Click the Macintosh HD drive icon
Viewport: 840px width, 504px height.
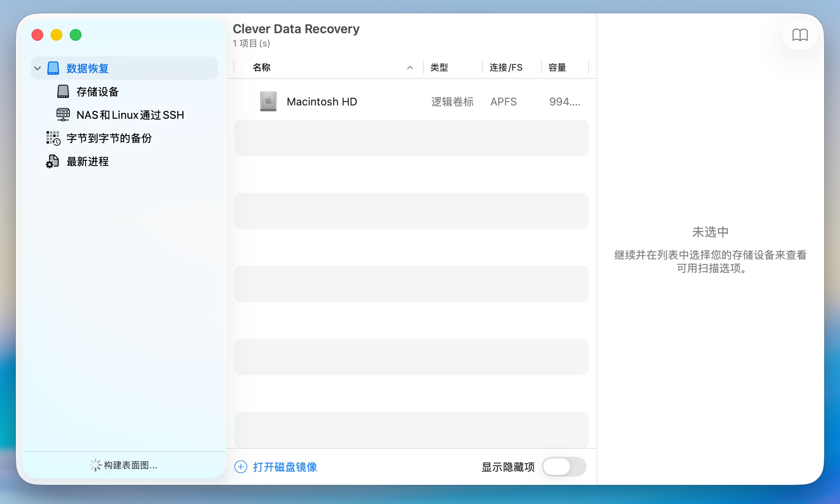[268, 101]
